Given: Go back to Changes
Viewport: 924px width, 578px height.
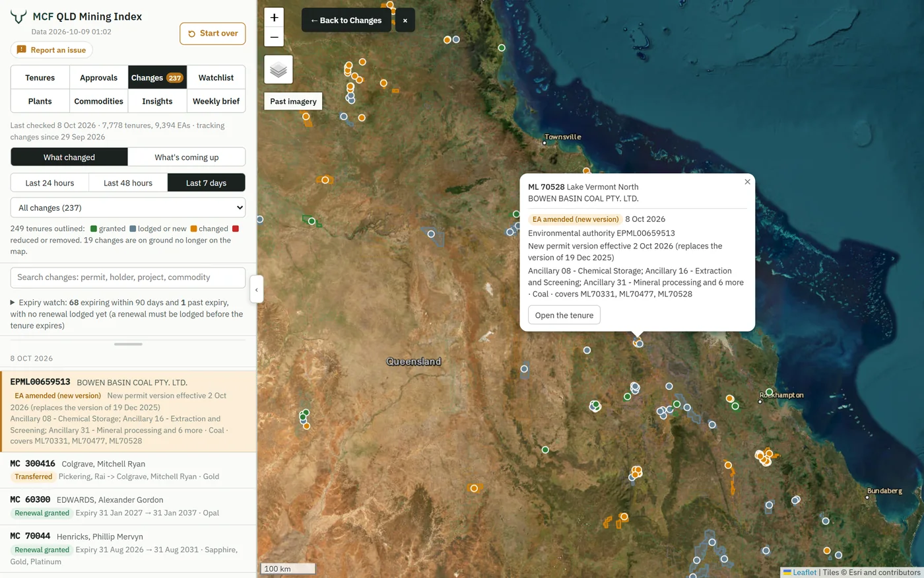Looking at the screenshot, I should [346, 20].
